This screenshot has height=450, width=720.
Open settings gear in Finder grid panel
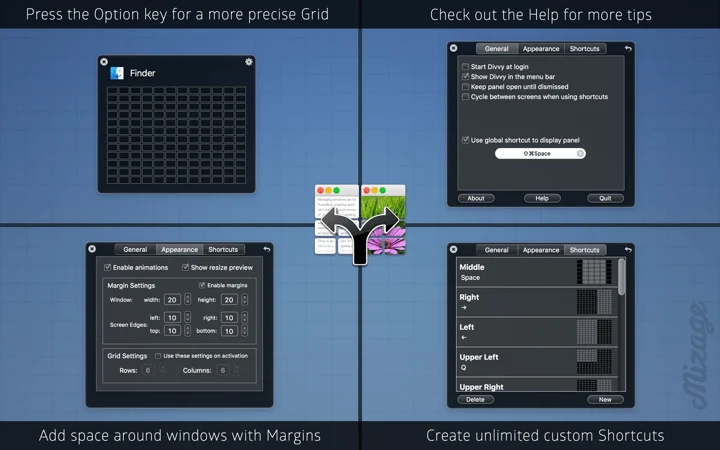click(249, 62)
